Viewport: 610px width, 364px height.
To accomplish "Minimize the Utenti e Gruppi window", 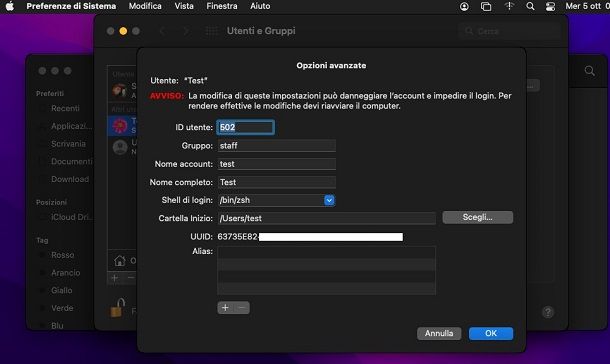I will tap(123, 31).
